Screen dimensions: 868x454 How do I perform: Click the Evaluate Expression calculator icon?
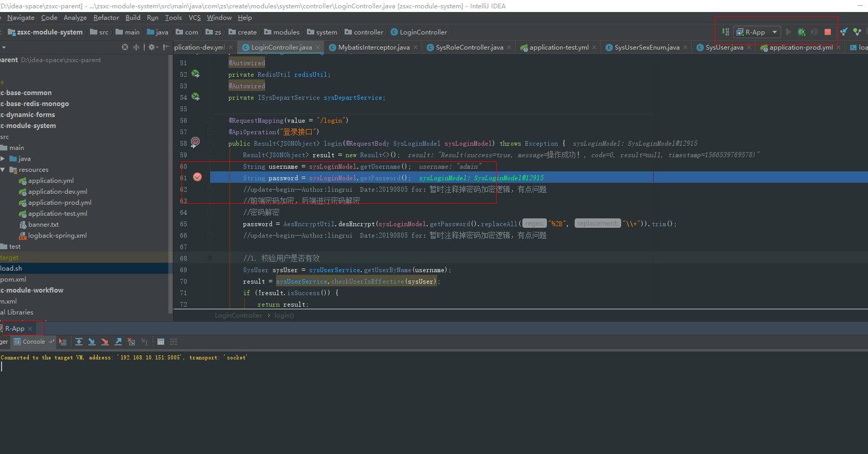[161, 342]
